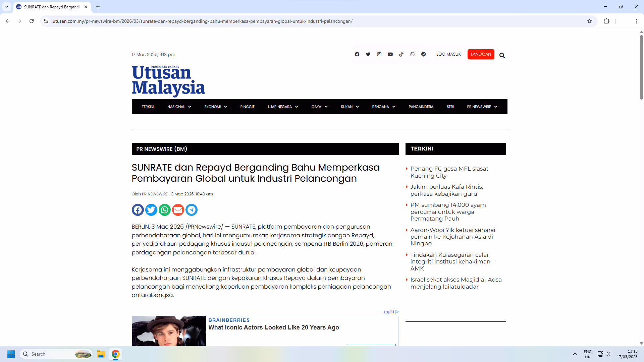Click the page vertical scrollbar thumb
Image resolution: width=644 pixels, height=362 pixels.
coord(641,67)
